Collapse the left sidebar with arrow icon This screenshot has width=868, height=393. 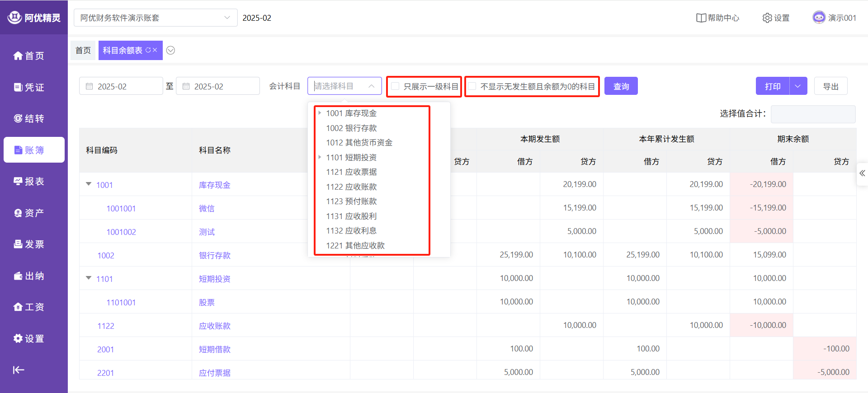[x=19, y=370]
